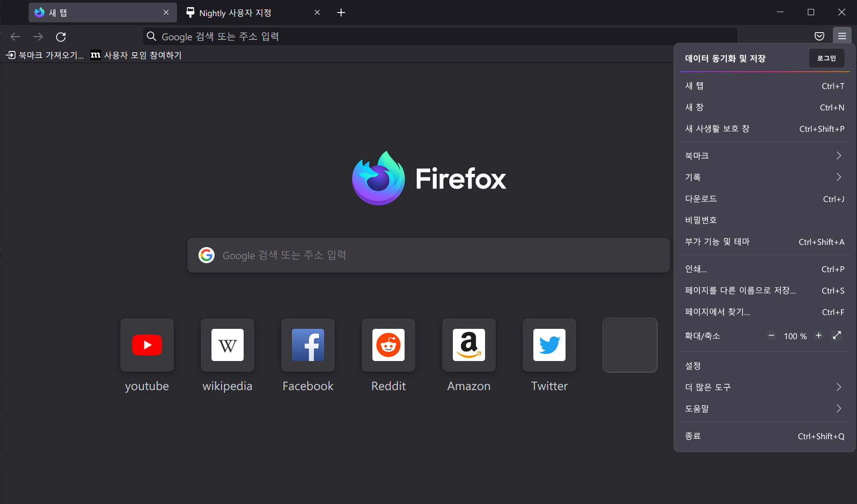857x504 pixels.
Task: Open the Facebook shortcut tile
Action: click(x=308, y=345)
